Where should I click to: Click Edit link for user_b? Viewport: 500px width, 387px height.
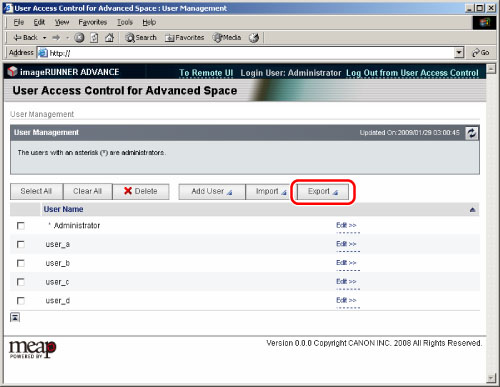(x=346, y=263)
